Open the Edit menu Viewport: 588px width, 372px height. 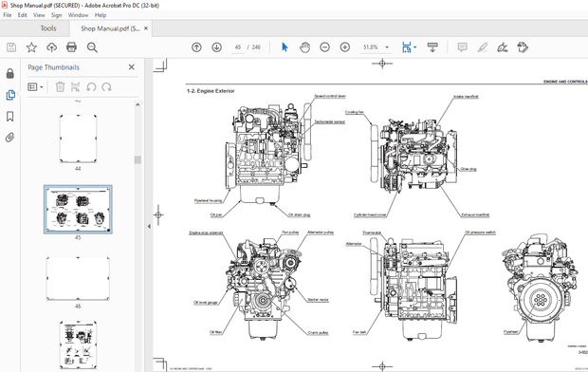[22, 15]
